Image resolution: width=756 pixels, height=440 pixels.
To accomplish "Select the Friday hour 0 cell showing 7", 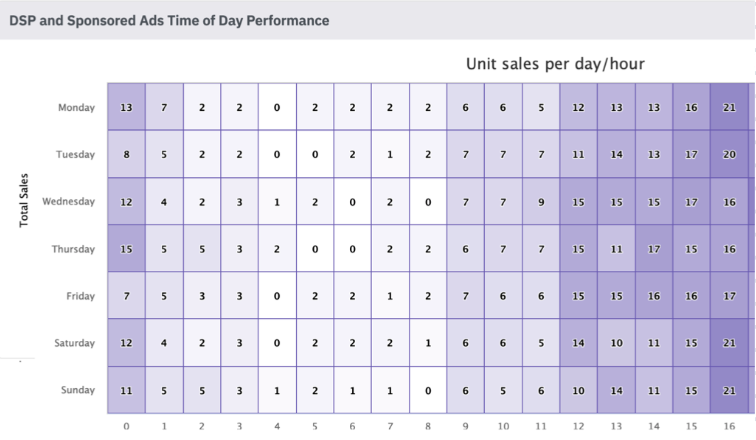I will 126,295.
